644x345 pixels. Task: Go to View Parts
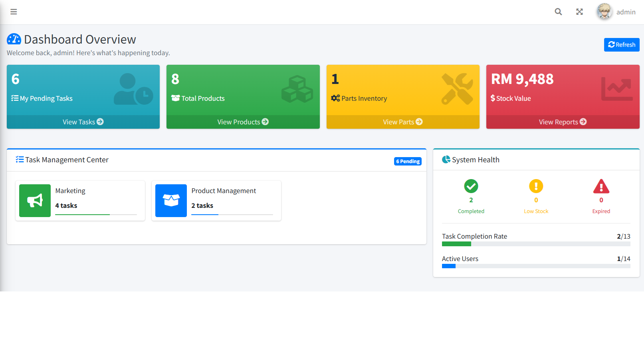(402, 122)
